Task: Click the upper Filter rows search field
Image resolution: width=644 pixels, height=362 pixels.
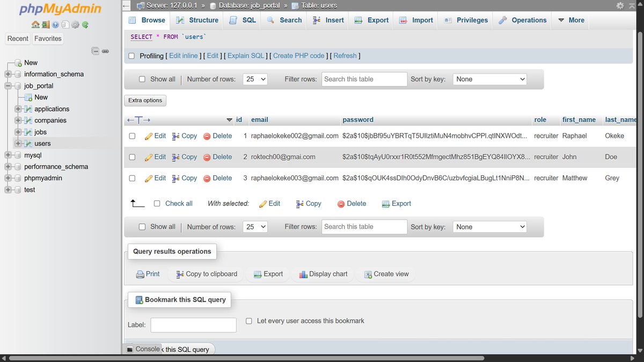Action: click(x=364, y=79)
